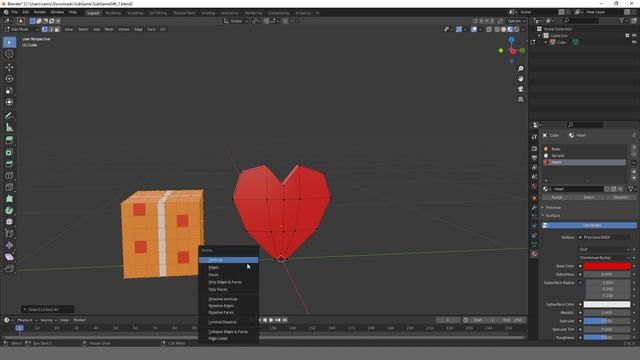Select the Inset Faces tool
This screenshot has width=640, height=360.
coord(9,152)
